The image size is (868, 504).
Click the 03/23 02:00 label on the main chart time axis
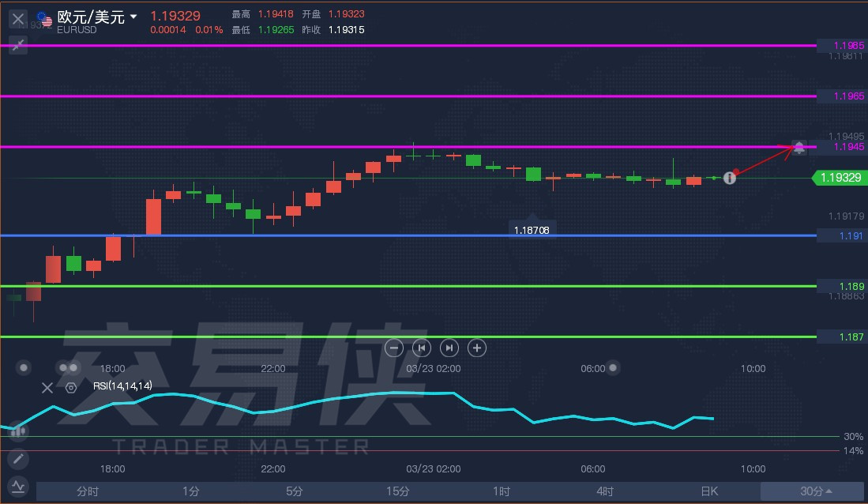point(434,368)
